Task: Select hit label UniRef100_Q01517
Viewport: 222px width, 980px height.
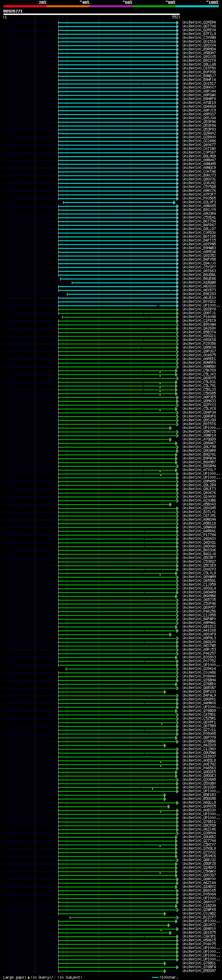Action: coord(199,84)
